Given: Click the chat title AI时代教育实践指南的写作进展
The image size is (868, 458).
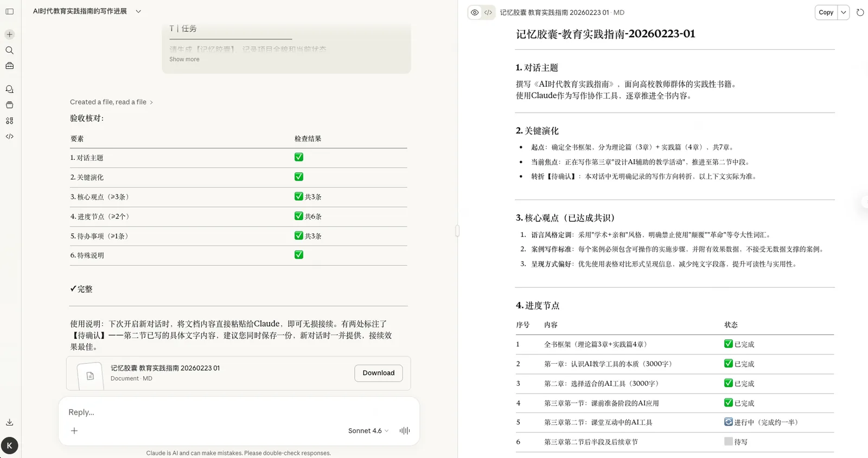Looking at the screenshot, I should tap(80, 11).
